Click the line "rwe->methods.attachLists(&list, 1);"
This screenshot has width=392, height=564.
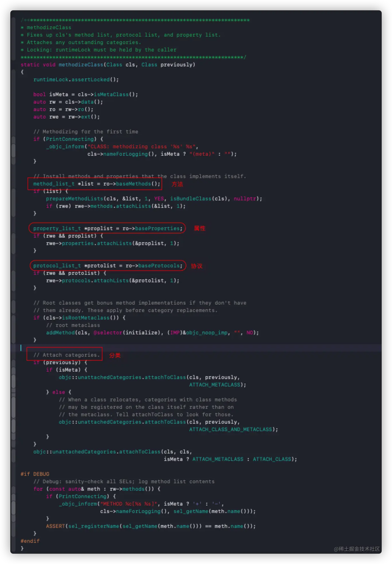tap(116, 206)
